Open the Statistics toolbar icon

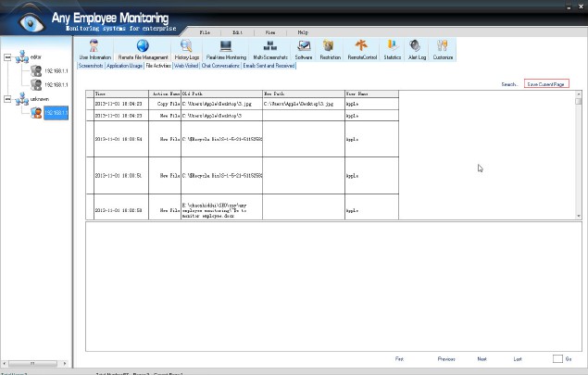[x=393, y=45]
